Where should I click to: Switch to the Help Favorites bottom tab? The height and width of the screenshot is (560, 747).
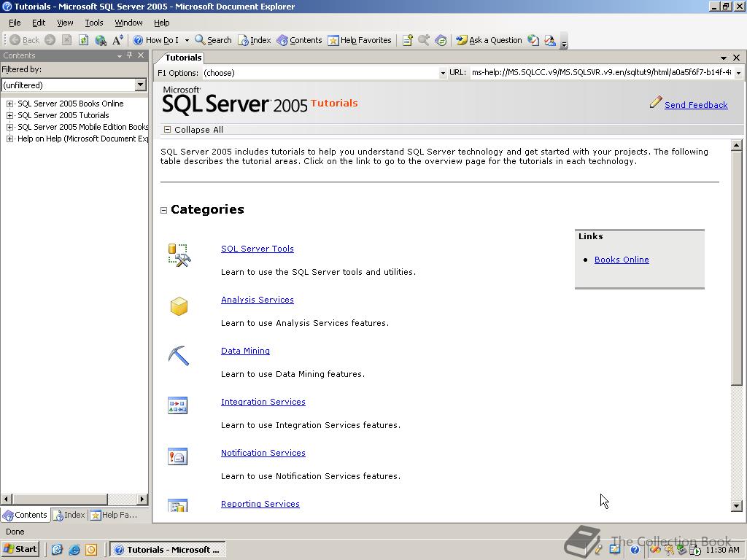114,515
